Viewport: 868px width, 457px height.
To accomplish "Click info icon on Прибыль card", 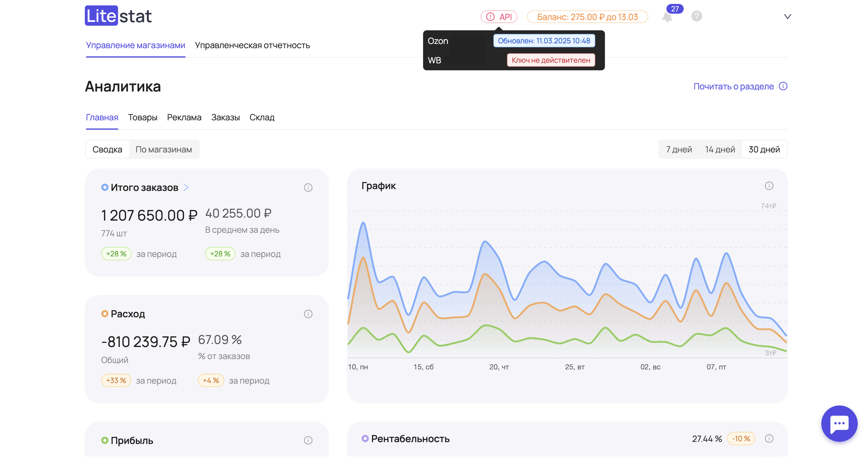I will click(x=308, y=441).
